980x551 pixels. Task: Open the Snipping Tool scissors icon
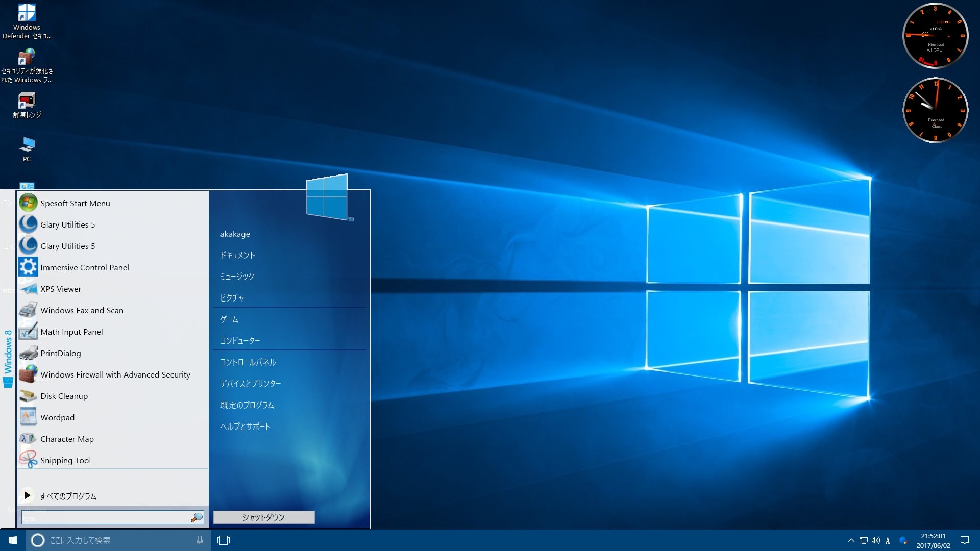click(28, 460)
